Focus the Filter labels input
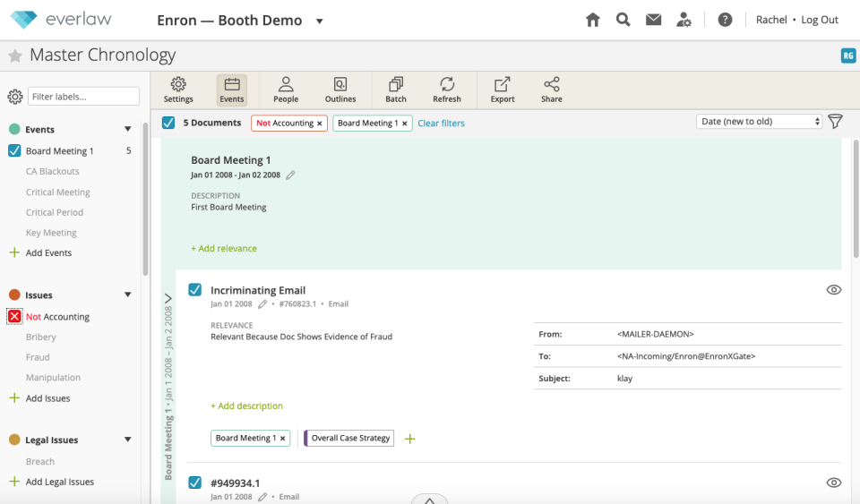Viewport: 860px width, 504px height. [x=83, y=97]
